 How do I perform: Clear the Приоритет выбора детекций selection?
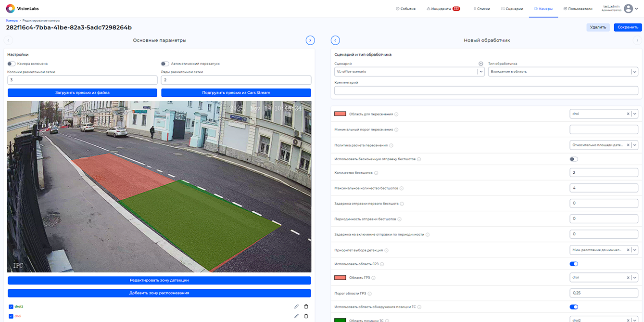(x=628, y=250)
